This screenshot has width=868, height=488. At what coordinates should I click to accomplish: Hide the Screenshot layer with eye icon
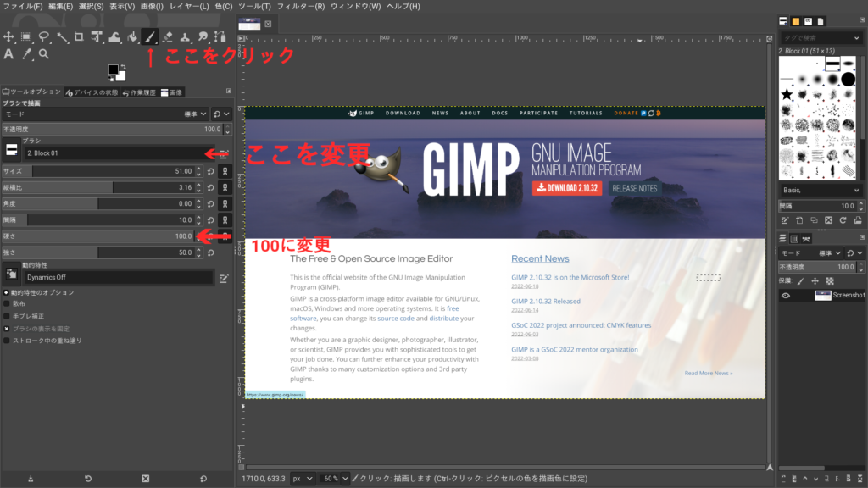786,296
